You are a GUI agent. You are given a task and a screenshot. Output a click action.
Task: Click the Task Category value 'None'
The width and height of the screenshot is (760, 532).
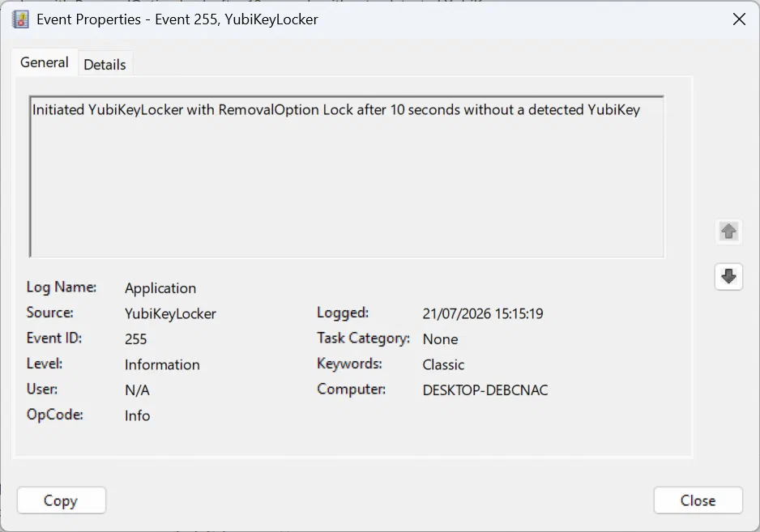[440, 339]
